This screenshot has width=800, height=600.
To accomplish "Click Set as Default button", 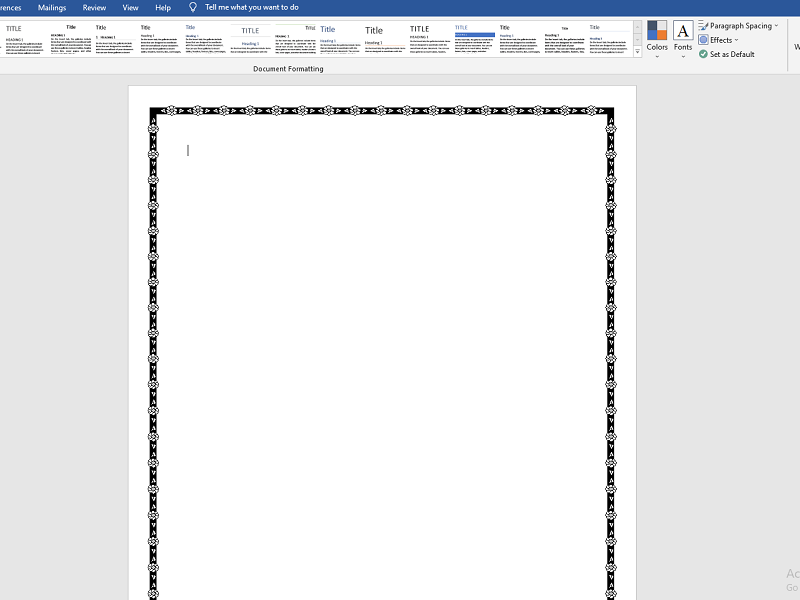I will pos(732,54).
